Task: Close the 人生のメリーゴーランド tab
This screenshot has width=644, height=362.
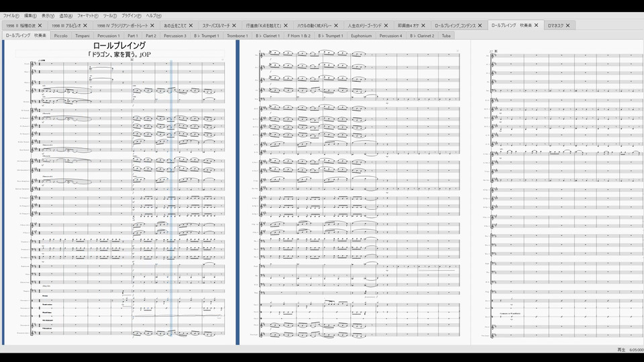Action: 386,25
